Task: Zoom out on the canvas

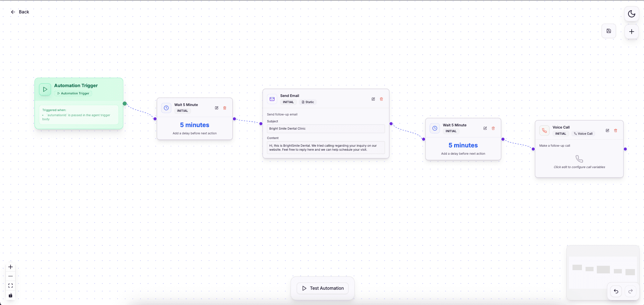Action: 11,276
